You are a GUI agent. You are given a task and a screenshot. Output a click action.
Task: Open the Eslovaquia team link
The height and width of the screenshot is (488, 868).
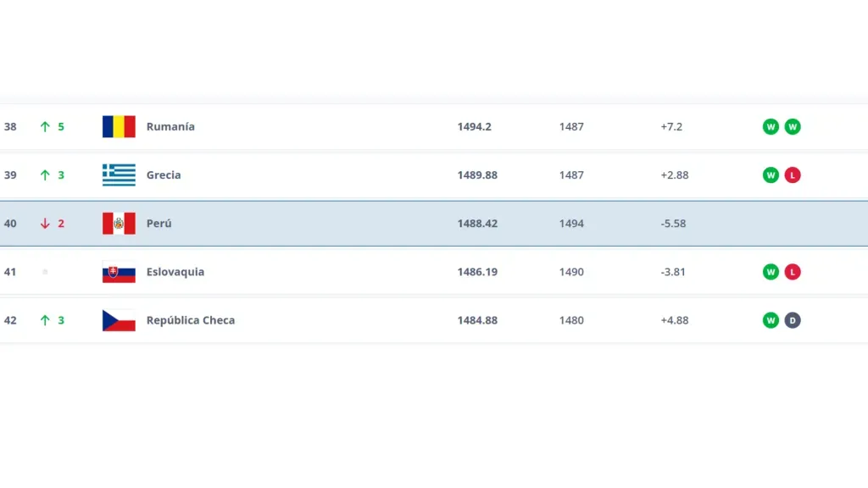click(x=175, y=272)
